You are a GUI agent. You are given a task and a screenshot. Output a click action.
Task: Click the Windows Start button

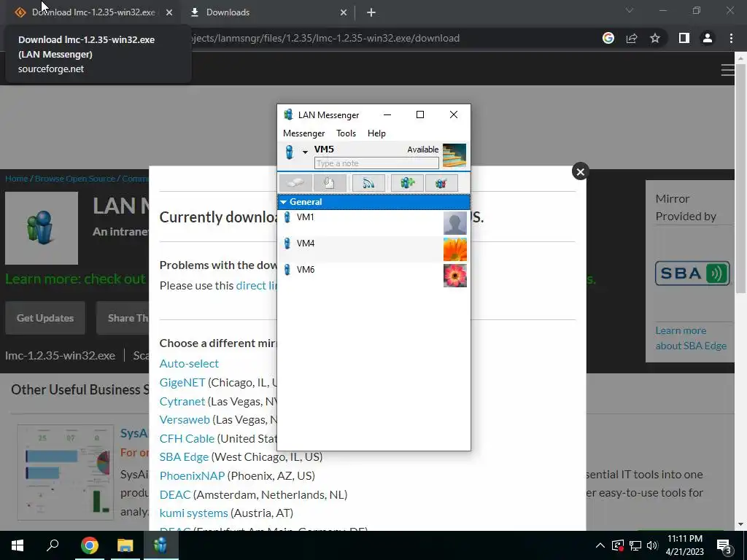tap(18, 545)
